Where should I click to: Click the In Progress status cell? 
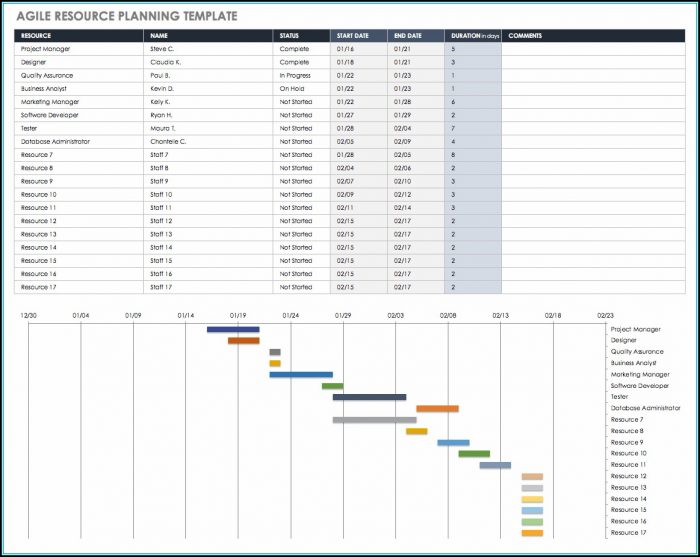[x=301, y=75]
